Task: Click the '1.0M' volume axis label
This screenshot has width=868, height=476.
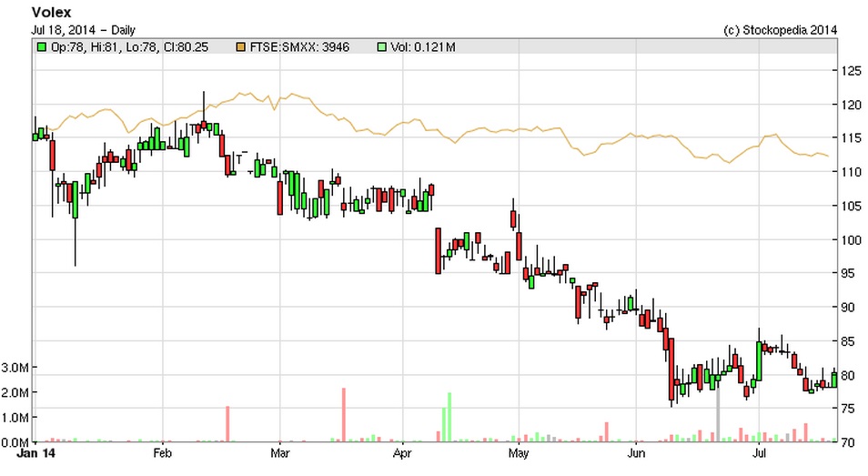Action: coord(15,418)
